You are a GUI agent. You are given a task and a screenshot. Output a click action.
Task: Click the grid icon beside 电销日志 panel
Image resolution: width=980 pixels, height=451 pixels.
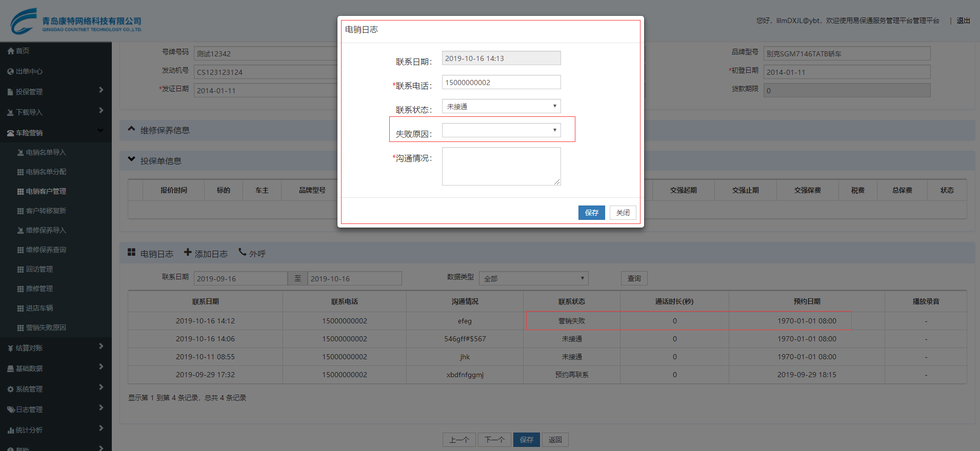[x=131, y=253]
